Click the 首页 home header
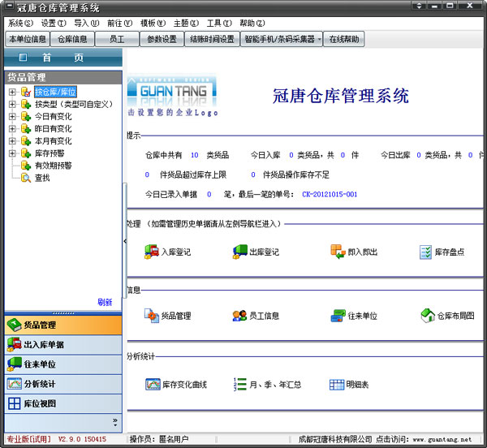 click(63, 58)
